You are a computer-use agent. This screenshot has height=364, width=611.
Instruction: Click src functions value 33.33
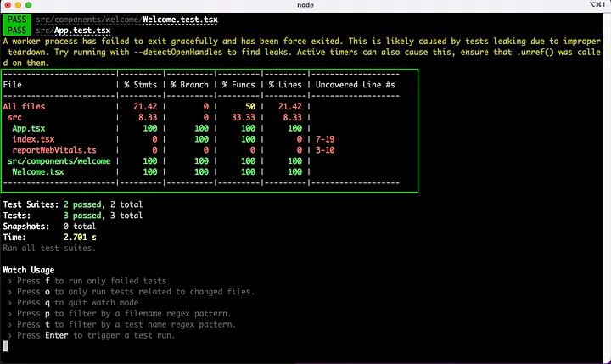244,117
